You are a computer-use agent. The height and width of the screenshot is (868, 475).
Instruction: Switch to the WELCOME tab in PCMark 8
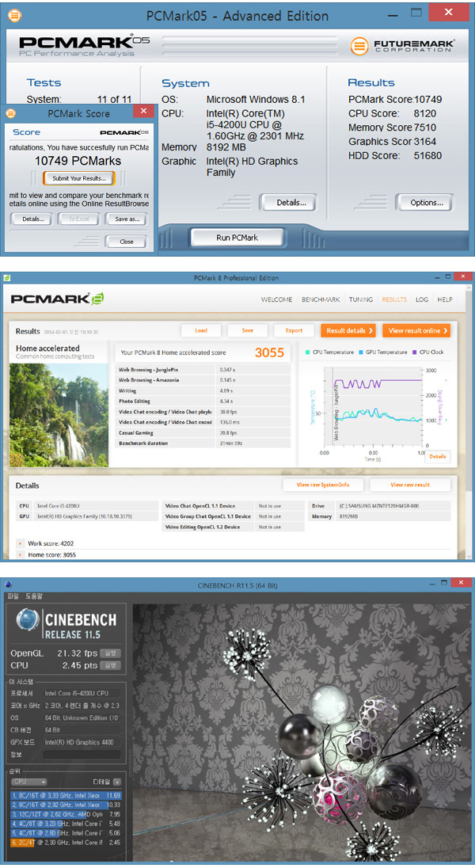[x=277, y=299]
